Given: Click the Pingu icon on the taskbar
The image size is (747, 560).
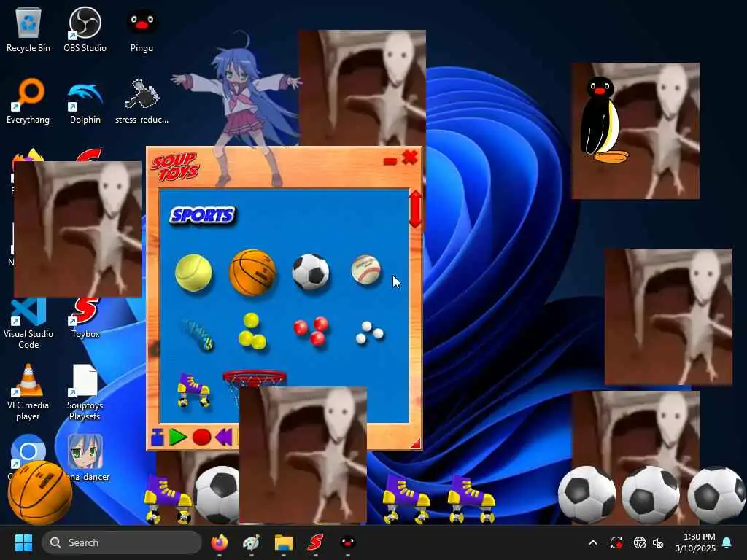Looking at the screenshot, I should 348,542.
